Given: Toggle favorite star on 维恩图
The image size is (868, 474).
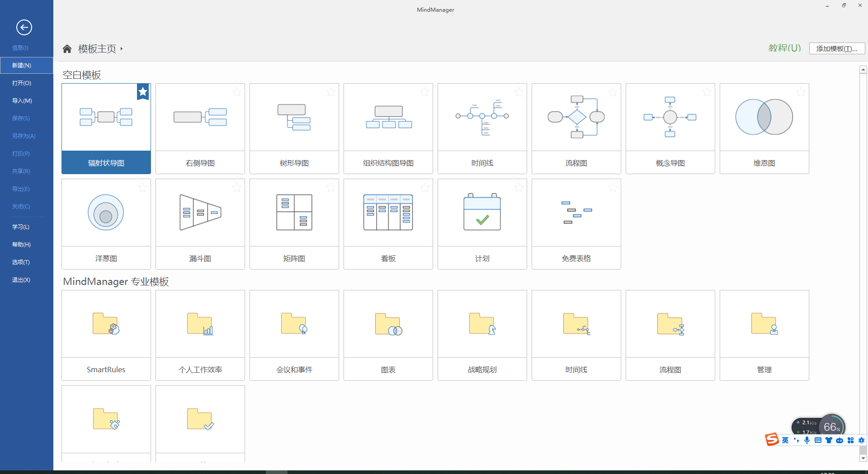Looking at the screenshot, I should [801, 92].
